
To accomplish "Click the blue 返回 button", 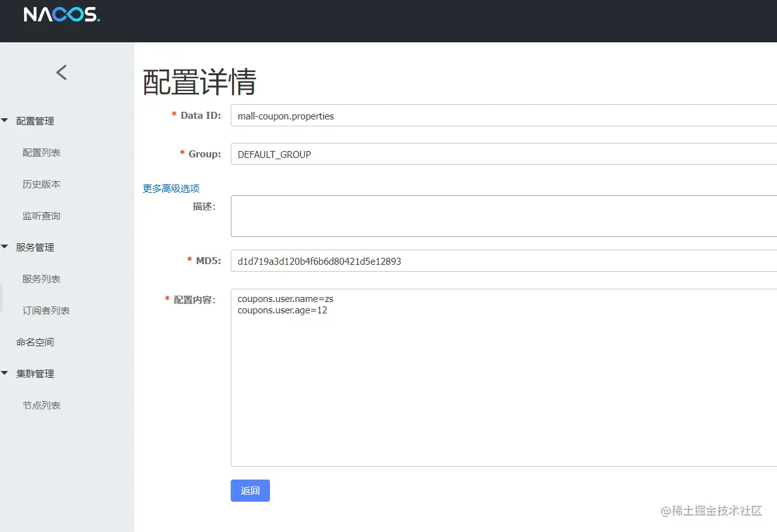I will coord(250,490).
